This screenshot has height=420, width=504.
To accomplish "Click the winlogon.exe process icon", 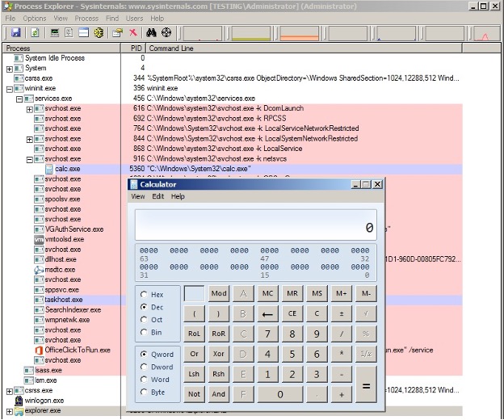I will pos(19,401).
